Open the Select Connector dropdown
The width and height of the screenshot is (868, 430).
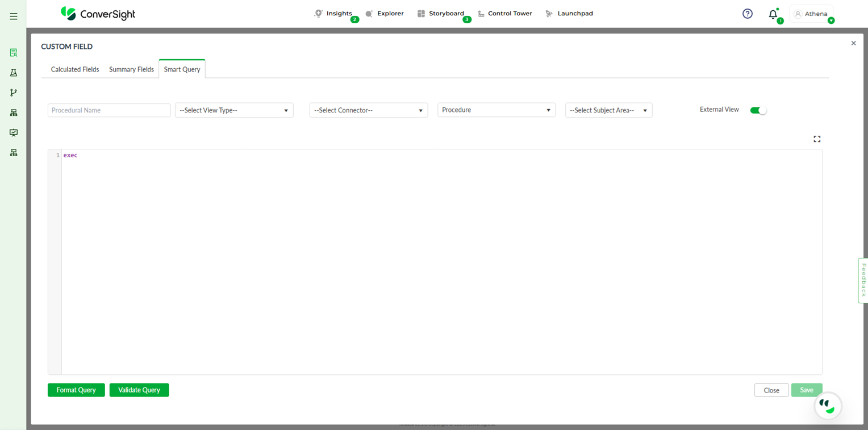pyautogui.click(x=368, y=110)
